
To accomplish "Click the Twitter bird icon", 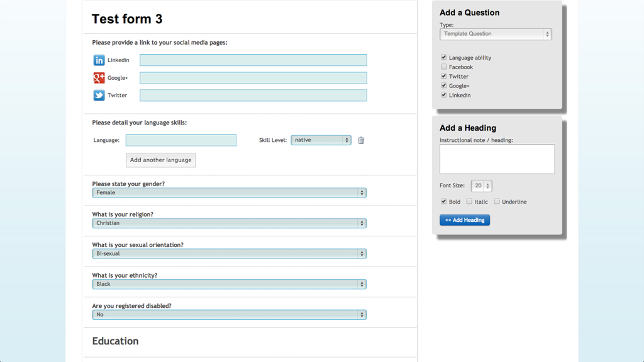I will click(x=99, y=96).
